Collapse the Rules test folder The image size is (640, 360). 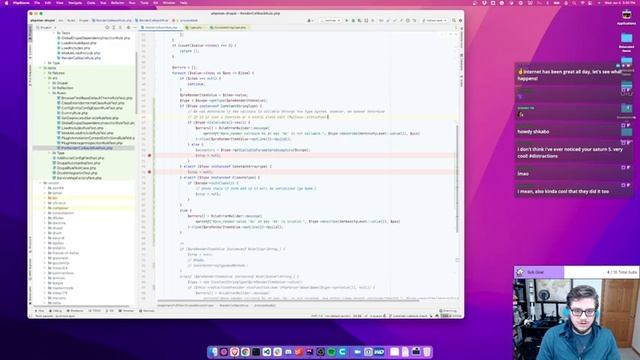49,93
